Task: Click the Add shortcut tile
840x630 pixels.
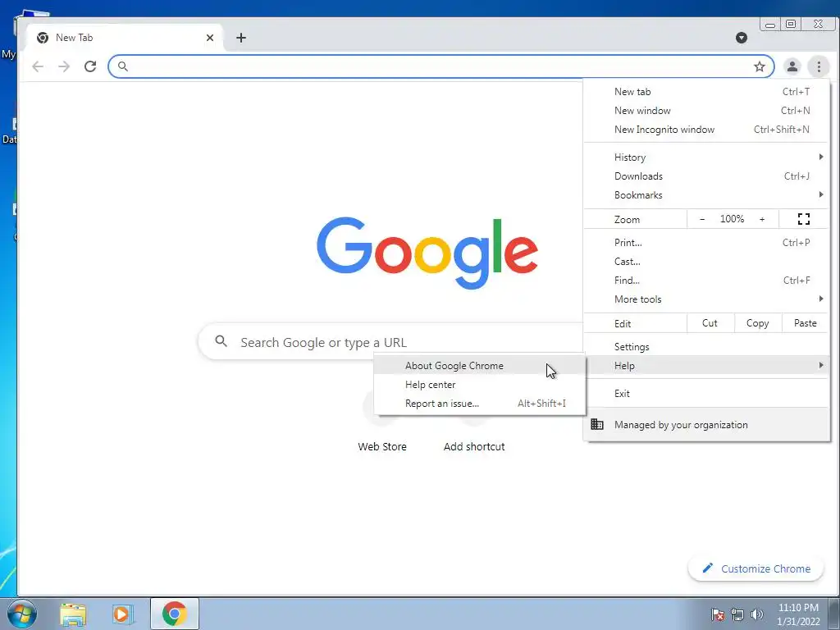Action: [474, 422]
